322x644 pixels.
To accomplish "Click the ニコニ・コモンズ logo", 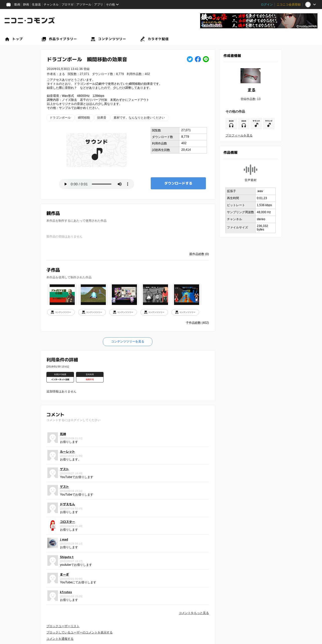I will click(x=30, y=21).
